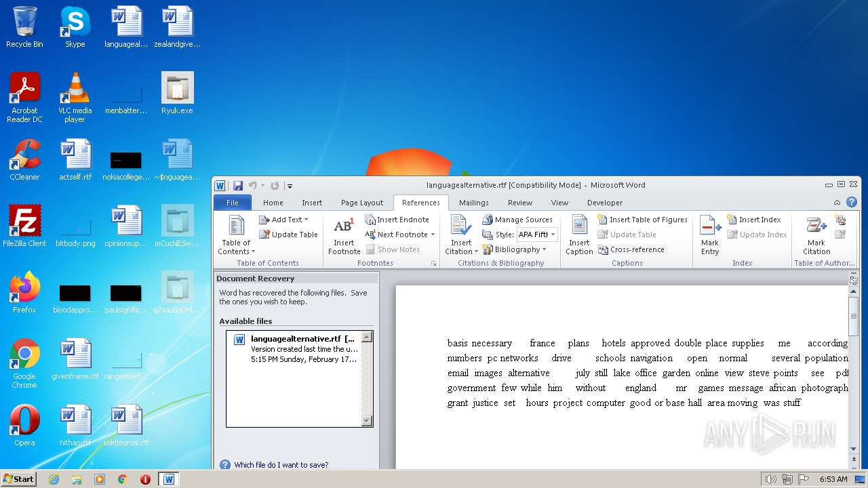Switch to the Developer tab

pyautogui.click(x=605, y=203)
